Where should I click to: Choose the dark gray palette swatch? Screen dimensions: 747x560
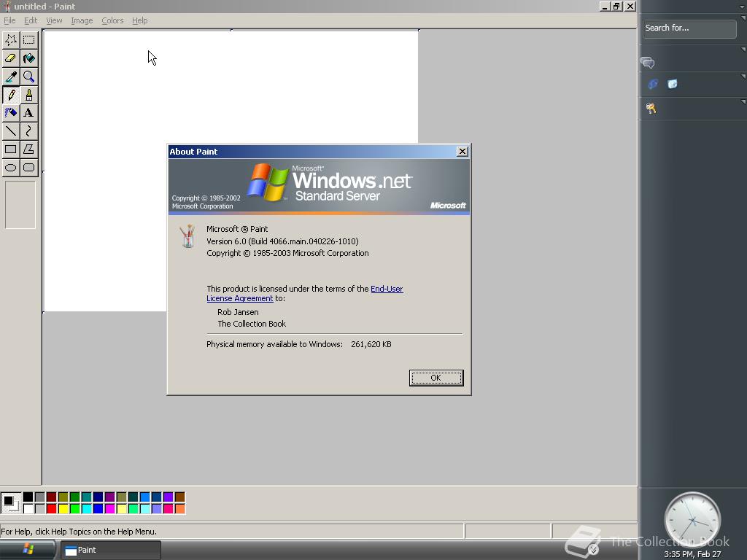(40, 497)
